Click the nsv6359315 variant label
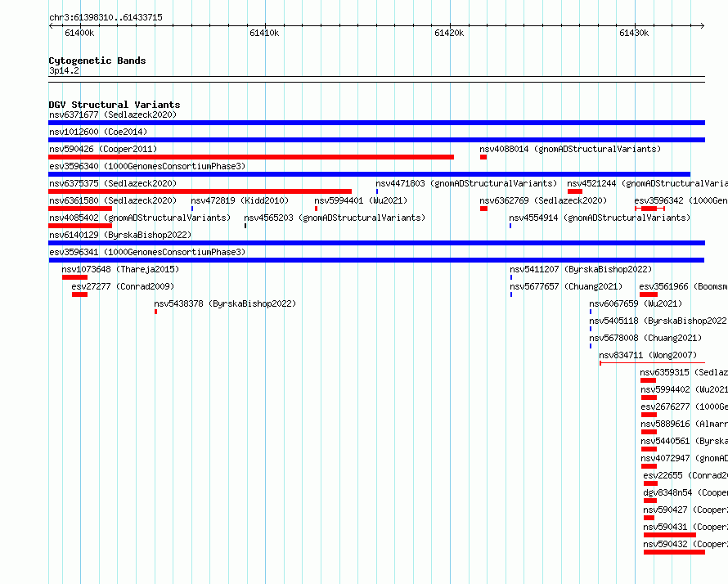Image resolution: width=728 pixels, height=584 pixels. point(684,372)
